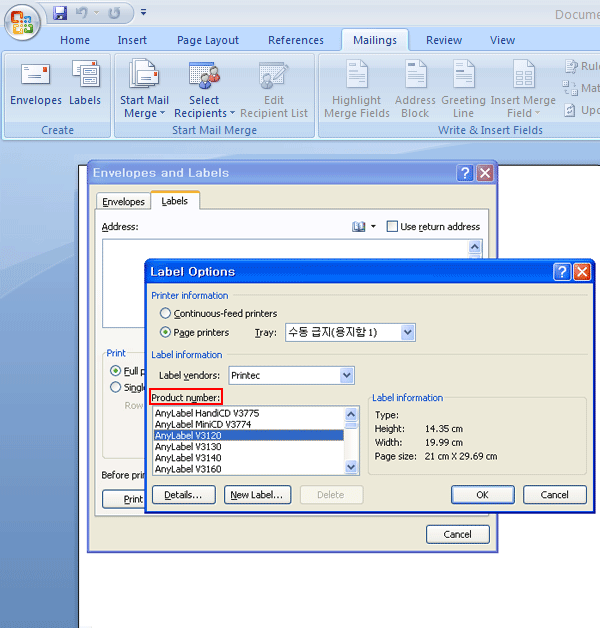Click Cancel in Envelopes and Labels dialog
This screenshot has width=600, height=628.
tap(458, 534)
